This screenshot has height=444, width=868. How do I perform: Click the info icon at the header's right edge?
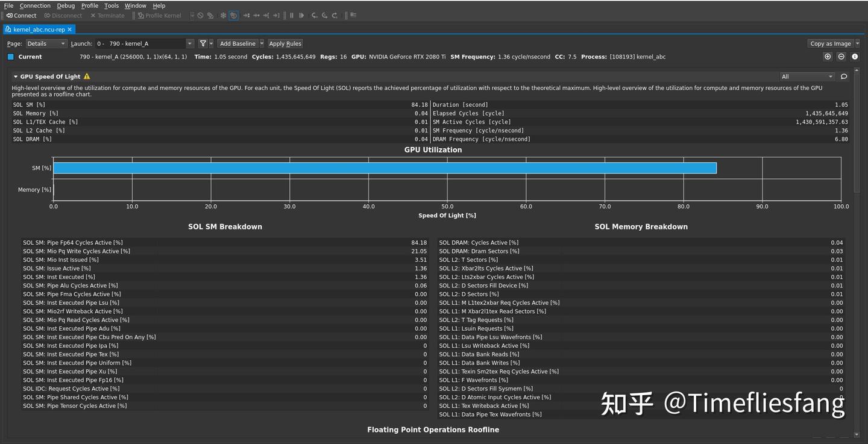click(x=854, y=57)
